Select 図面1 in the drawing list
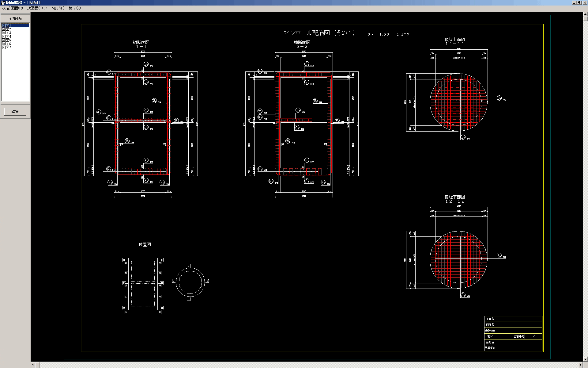Image resolution: width=588 pixels, height=368 pixels. tap(6, 25)
